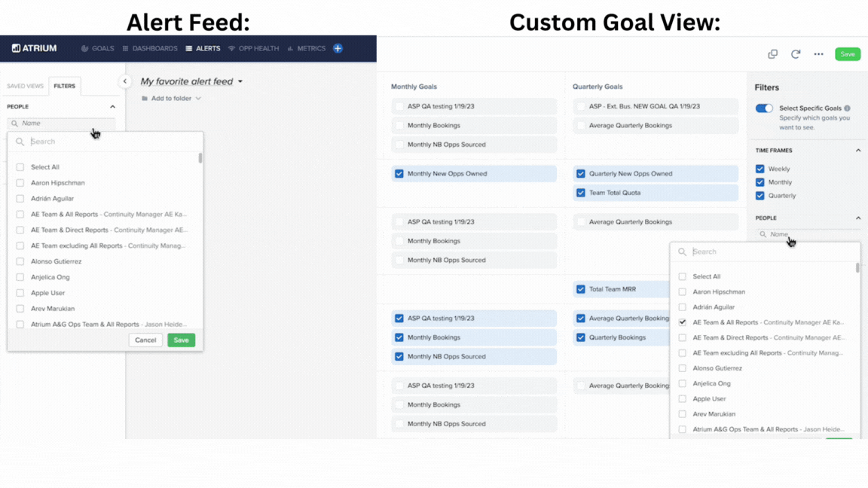
Task: Click the Cancel button in People filter
Action: (145, 340)
